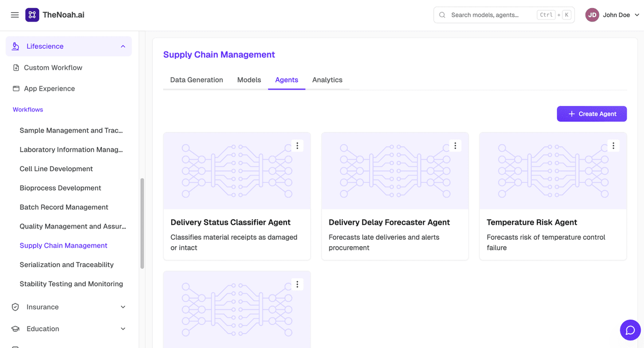The height and width of the screenshot is (348, 644).
Task: Collapse the Lifescience section chevron
Action: [x=123, y=46]
